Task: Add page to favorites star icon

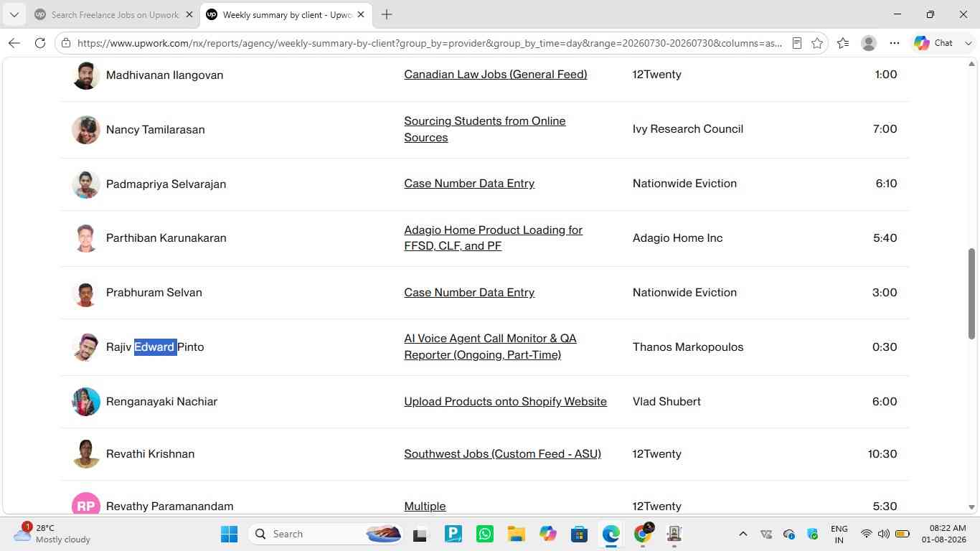Action: click(x=817, y=43)
